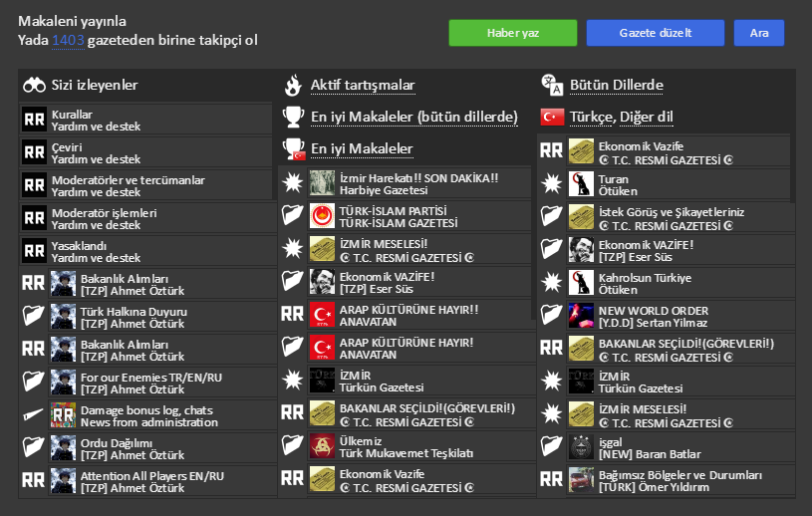Click the binoculars icon beside Sizi izleyenler
The image size is (812, 516).
(35, 86)
